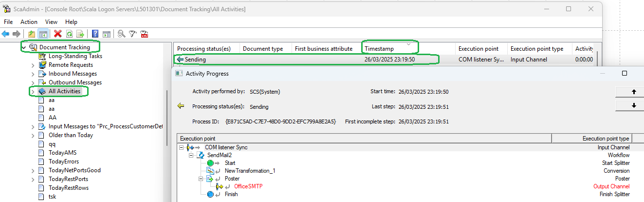
Task: Click the Refresh toolbar icon
Action: 69,34
